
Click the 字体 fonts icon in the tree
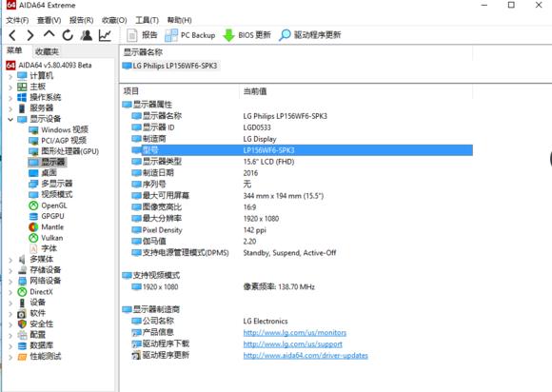tap(33, 248)
